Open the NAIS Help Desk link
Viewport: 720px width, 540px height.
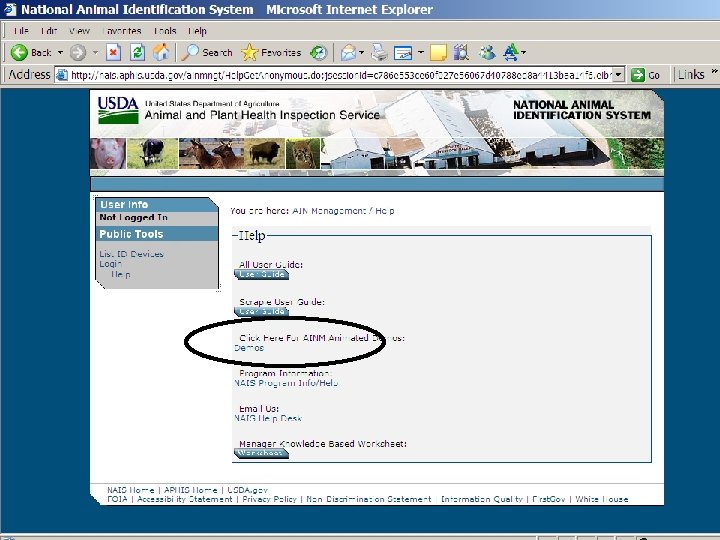point(268,418)
